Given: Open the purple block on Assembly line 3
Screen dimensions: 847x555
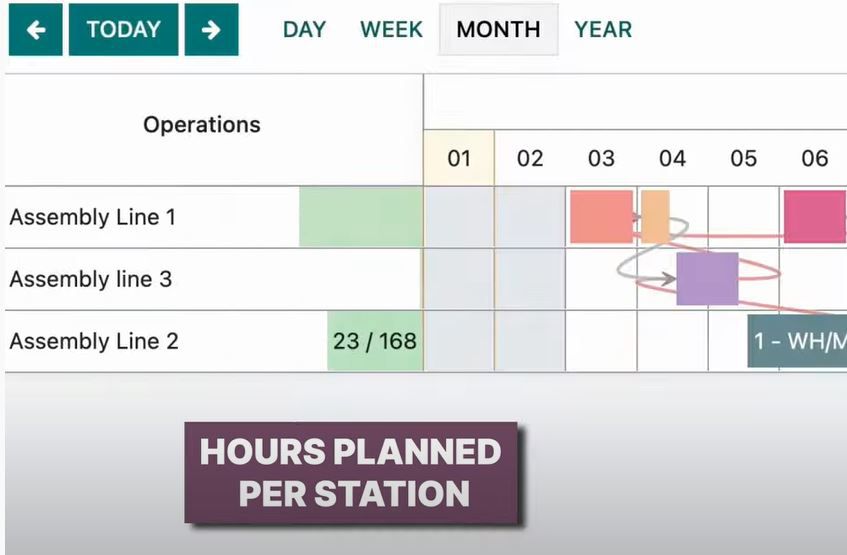Looking at the screenshot, I should point(707,278).
